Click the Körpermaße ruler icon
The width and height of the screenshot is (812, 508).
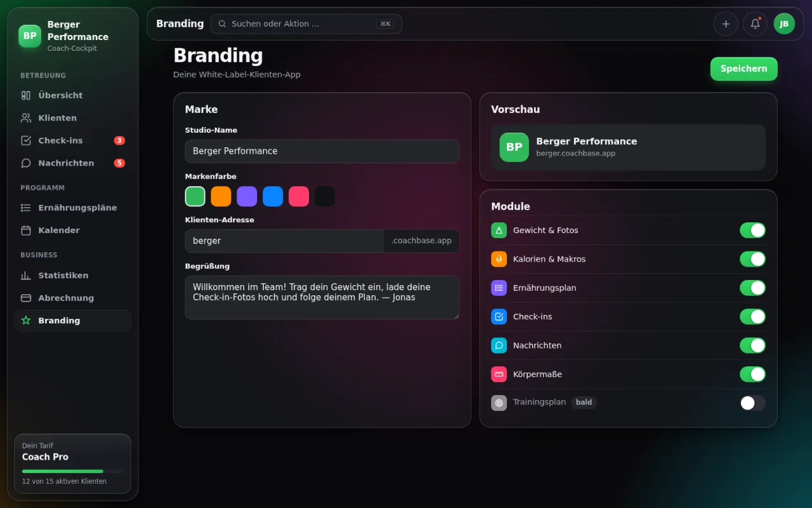(499, 374)
